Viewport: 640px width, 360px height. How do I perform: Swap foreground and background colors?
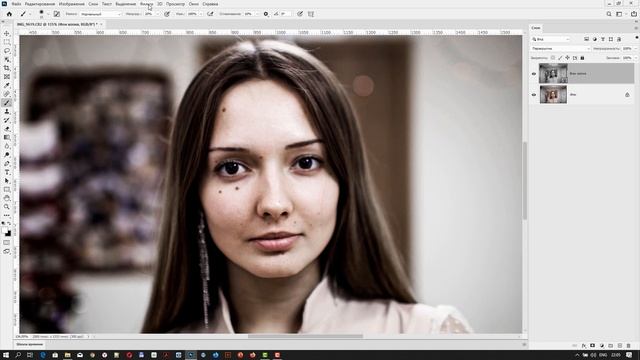(x=9, y=224)
